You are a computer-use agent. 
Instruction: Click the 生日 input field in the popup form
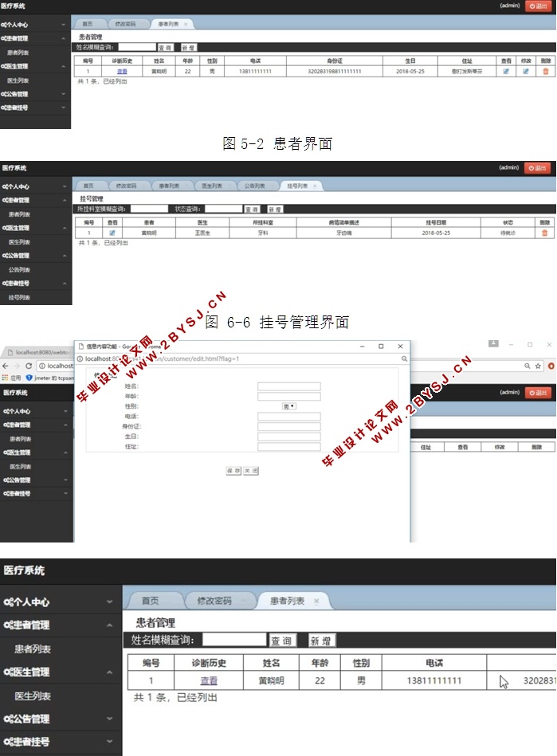(288, 437)
